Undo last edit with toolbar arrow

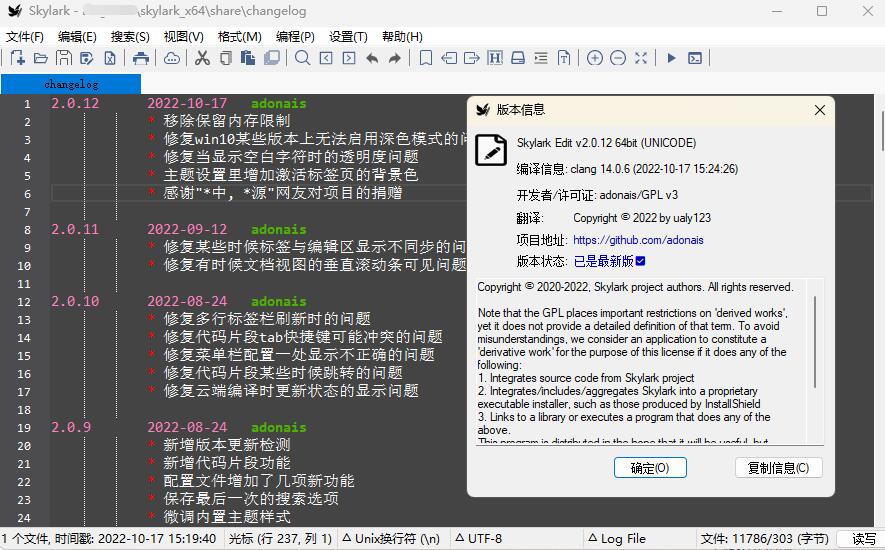(372, 58)
